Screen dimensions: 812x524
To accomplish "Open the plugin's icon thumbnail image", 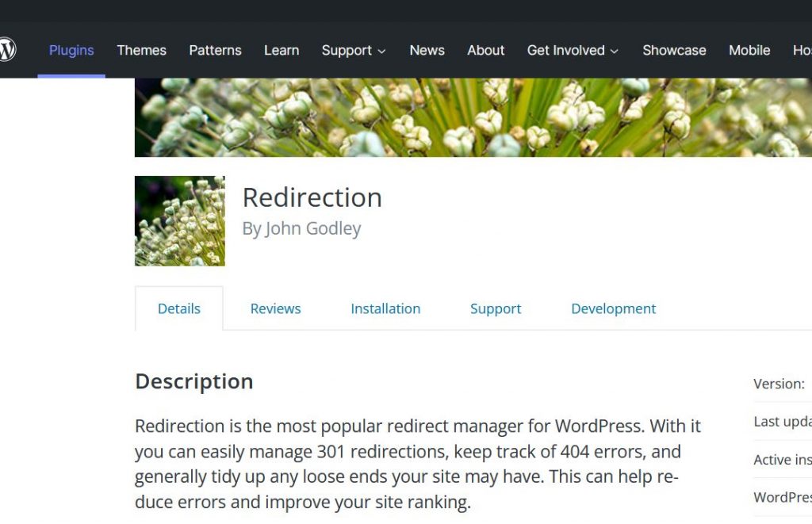I will (179, 220).
